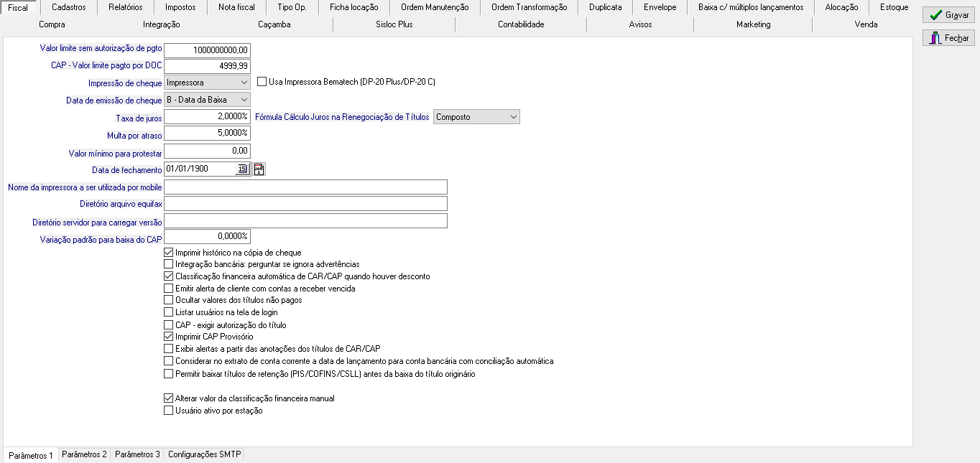Click the Taxa de juros field
Image resolution: width=980 pixels, height=463 pixels.
pyautogui.click(x=207, y=116)
